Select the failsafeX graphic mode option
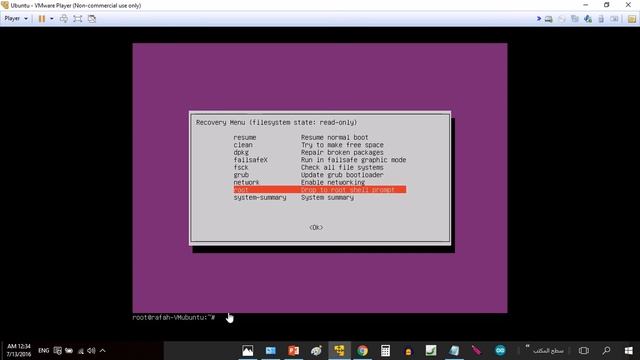 click(x=320, y=160)
